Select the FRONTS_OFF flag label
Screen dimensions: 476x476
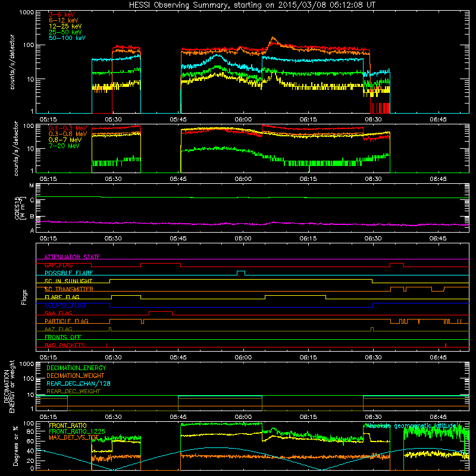tap(63, 337)
